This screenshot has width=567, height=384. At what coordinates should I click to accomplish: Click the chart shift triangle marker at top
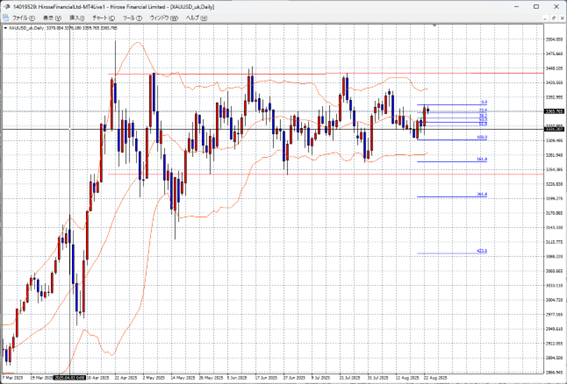434,25
